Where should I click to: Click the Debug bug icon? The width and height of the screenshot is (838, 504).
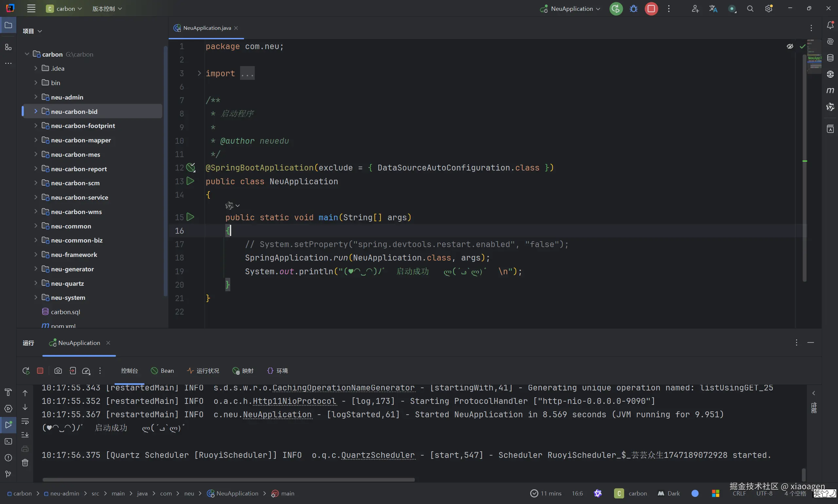coord(633,9)
